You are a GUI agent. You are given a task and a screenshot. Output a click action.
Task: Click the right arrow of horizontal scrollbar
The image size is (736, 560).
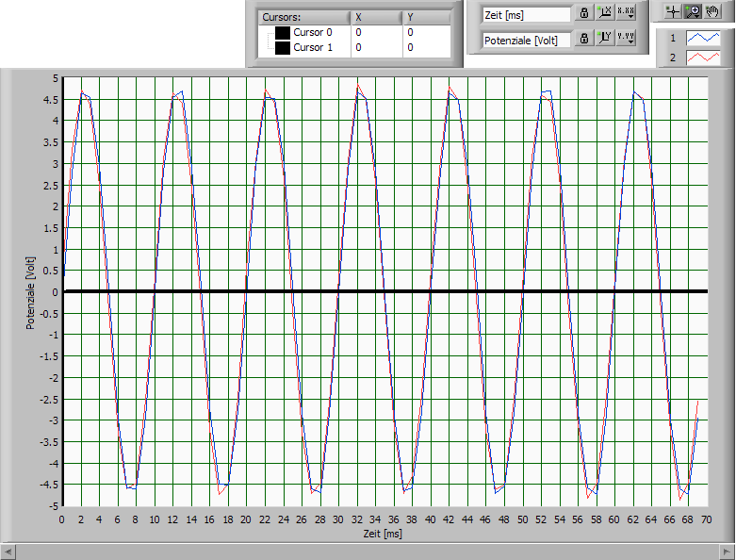click(x=727, y=551)
